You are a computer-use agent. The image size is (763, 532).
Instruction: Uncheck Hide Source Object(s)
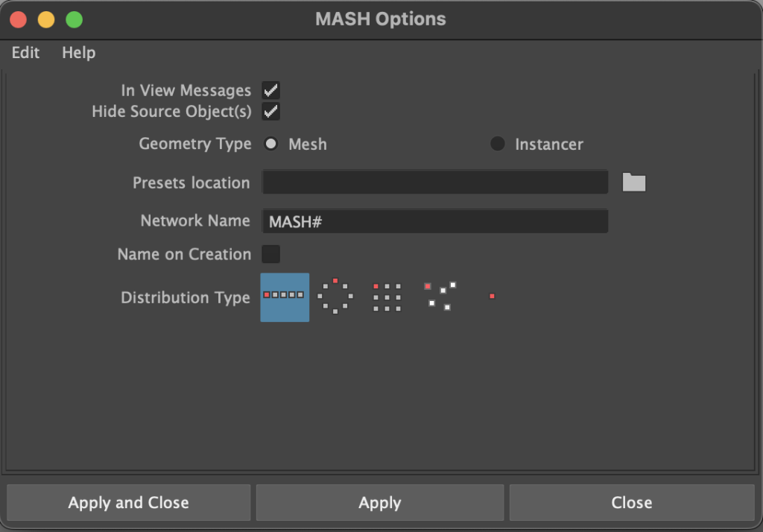(270, 112)
